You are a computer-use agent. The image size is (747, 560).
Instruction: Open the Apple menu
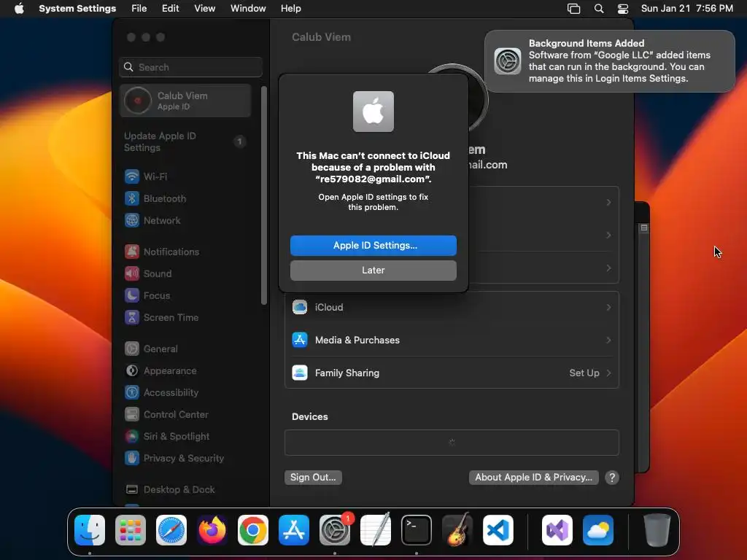[19, 9]
